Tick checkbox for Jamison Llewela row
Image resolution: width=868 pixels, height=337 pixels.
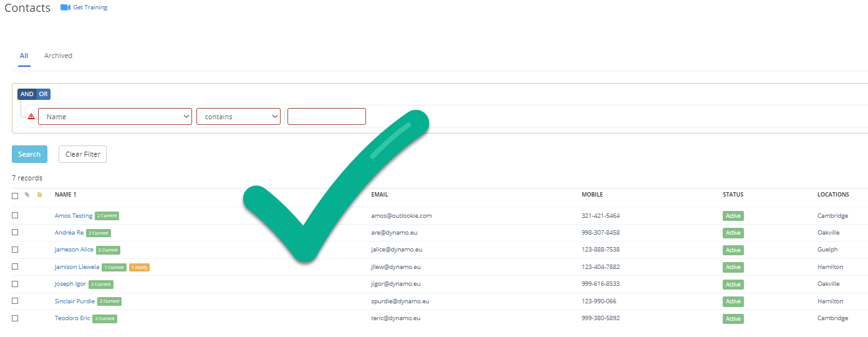[x=15, y=266]
